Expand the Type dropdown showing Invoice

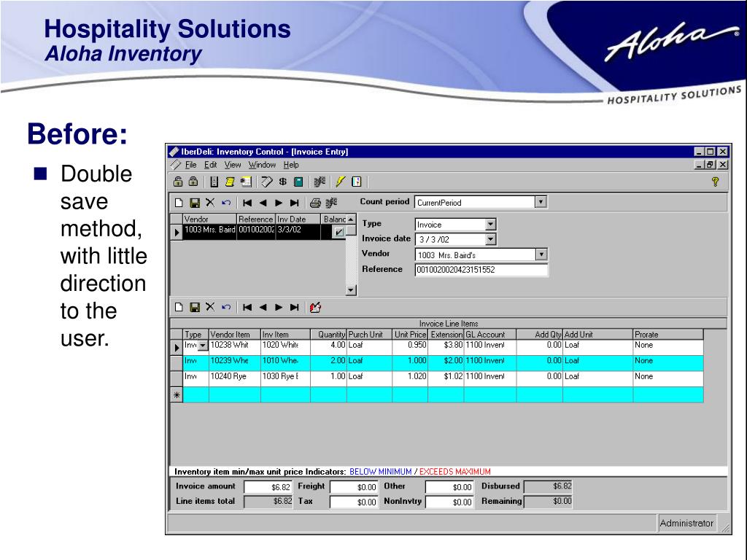(x=491, y=225)
